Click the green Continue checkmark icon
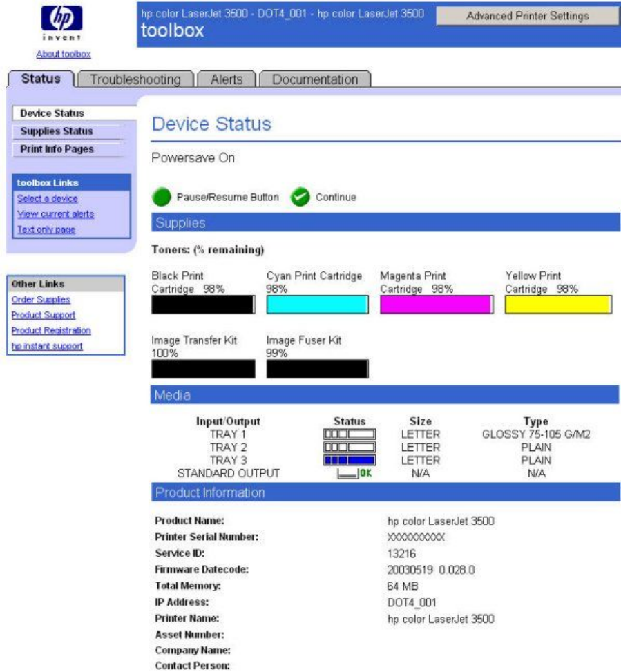Viewport: 621px width, 672px height. pyautogui.click(x=300, y=197)
